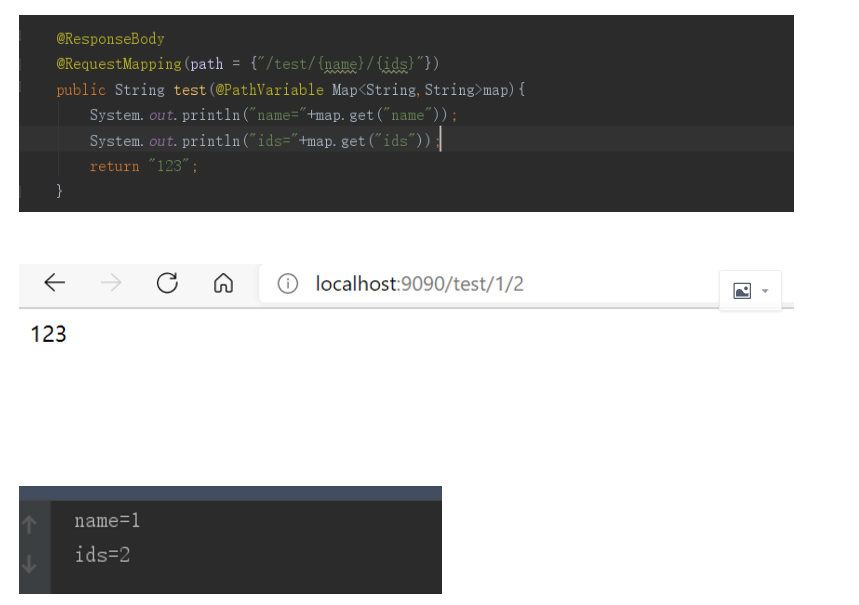Click console down arrow icon
859x605 pixels.
pos(29,563)
